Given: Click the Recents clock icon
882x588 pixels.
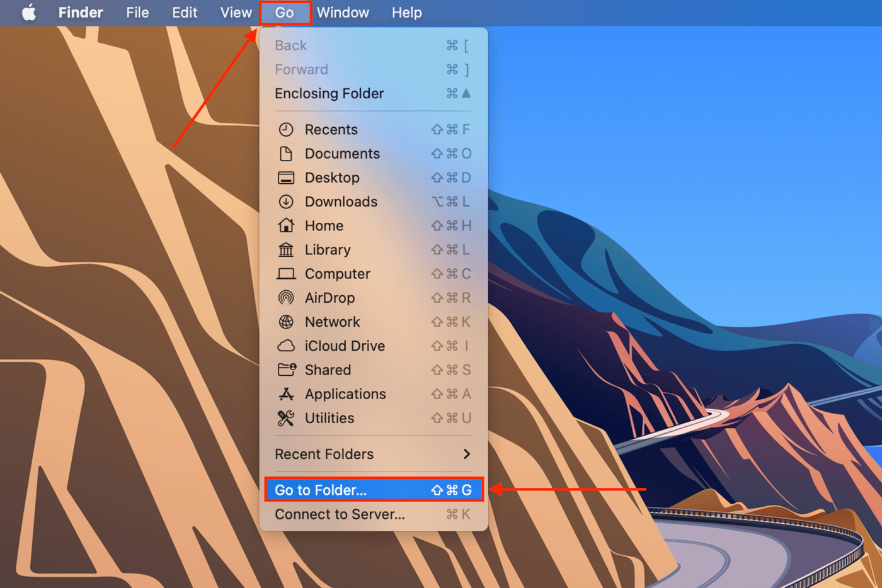Looking at the screenshot, I should click(x=286, y=130).
